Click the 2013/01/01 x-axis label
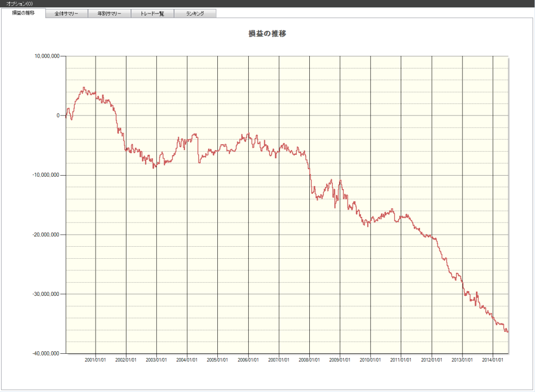 [x=462, y=360]
